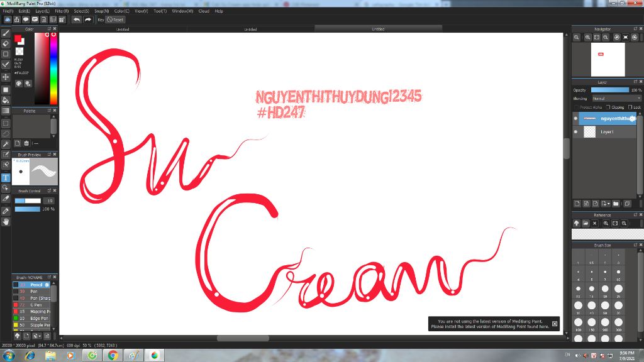Viewport: 644px width, 362px height.
Task: Fit canvas to window in Navigator
Action: pos(597,37)
